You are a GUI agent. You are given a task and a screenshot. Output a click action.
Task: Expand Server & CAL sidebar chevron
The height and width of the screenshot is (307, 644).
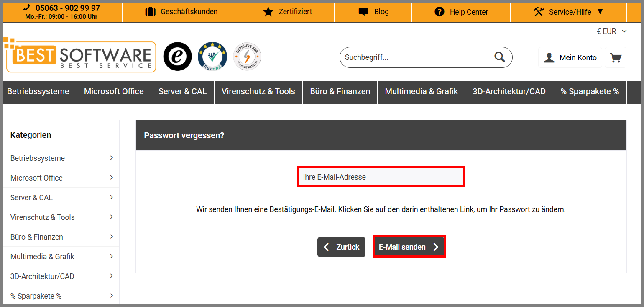click(x=112, y=197)
